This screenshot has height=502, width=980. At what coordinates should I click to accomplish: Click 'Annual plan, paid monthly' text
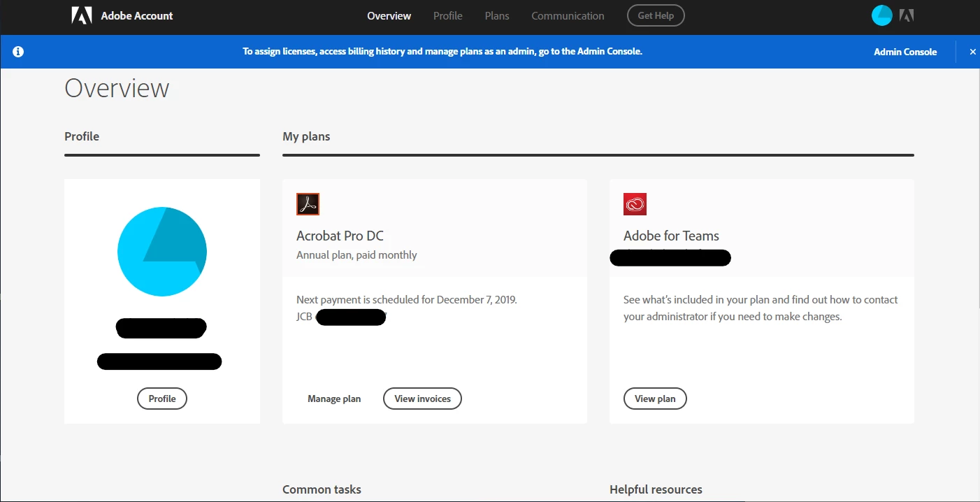click(x=356, y=255)
